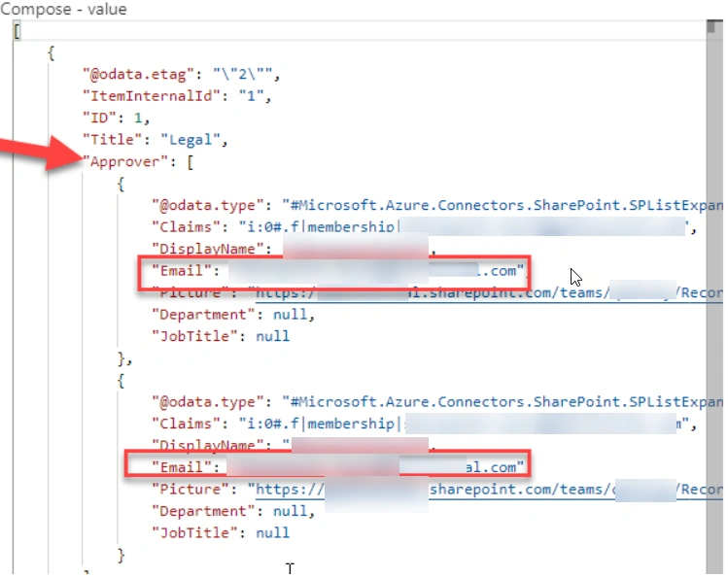Image resolution: width=728 pixels, height=578 pixels.
Task: Click first approver's "@odata.type" key
Action: click(x=208, y=205)
